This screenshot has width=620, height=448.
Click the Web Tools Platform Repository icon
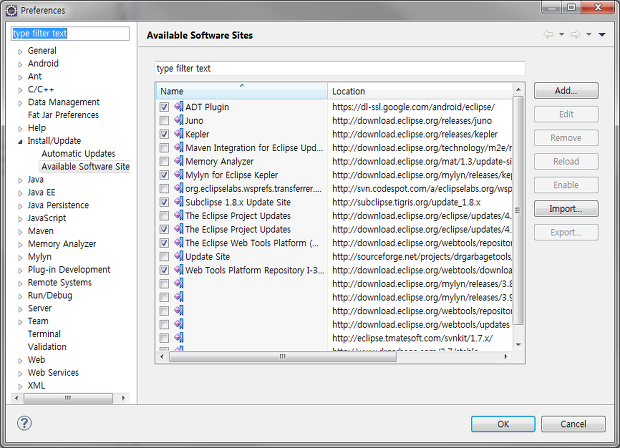point(179,270)
